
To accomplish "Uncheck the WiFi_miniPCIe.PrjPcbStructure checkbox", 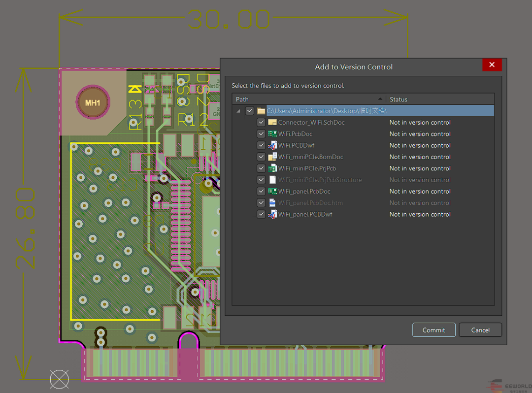I will [x=261, y=180].
